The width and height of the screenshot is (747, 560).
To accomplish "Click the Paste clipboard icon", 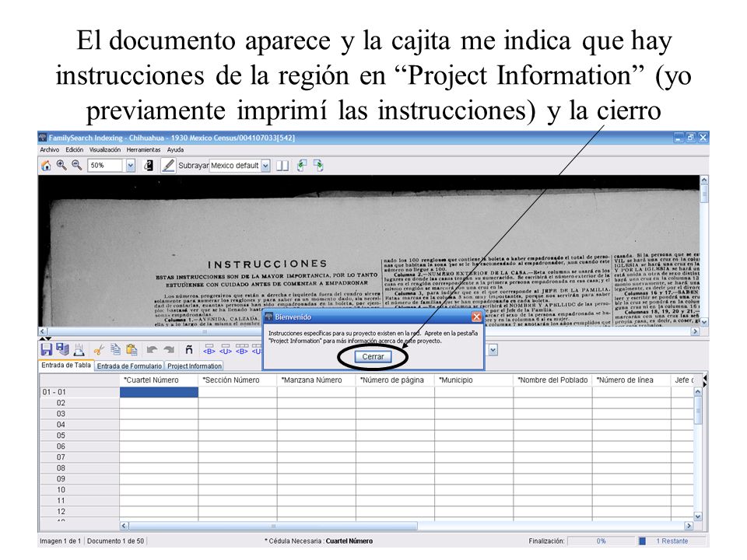I will 132,349.
